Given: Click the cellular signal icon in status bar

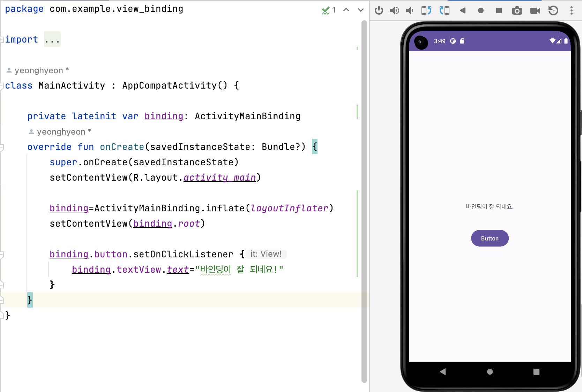Looking at the screenshot, I should [559, 41].
